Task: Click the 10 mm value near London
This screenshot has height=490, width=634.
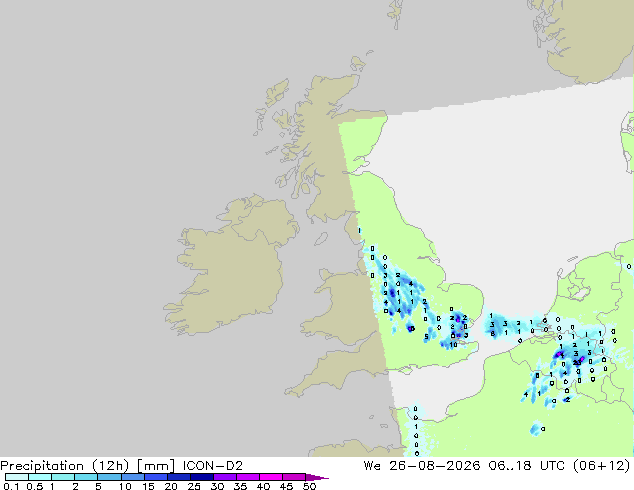Action: coord(454,345)
